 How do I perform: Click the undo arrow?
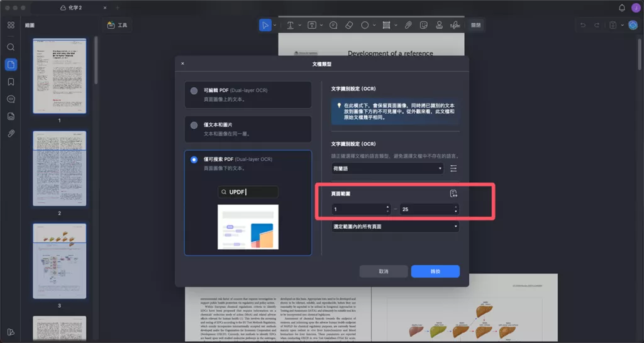click(x=583, y=25)
